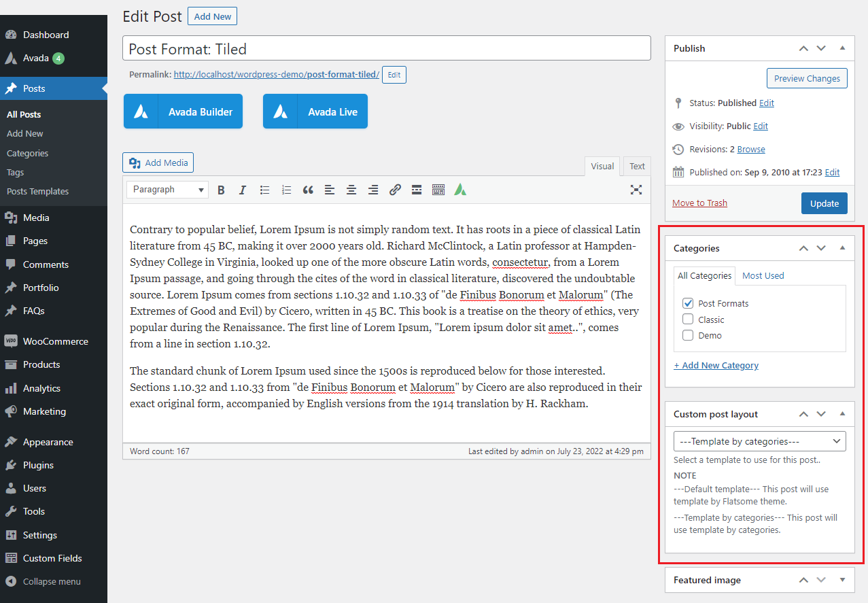Move the Categories panel up

tap(803, 248)
